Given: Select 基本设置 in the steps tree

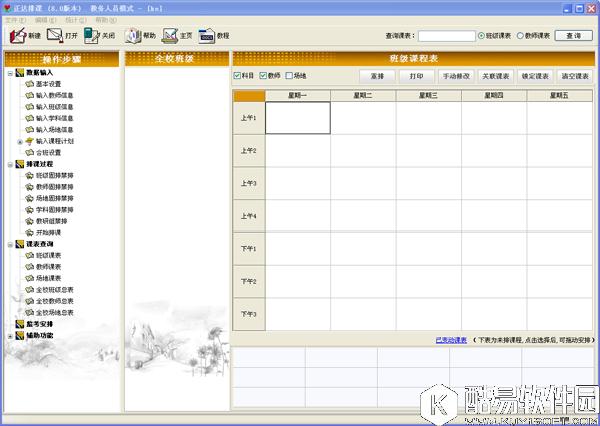Looking at the screenshot, I should tap(48, 84).
